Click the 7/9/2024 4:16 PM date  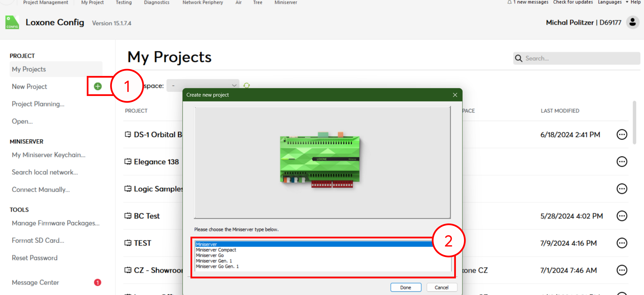[568, 243]
